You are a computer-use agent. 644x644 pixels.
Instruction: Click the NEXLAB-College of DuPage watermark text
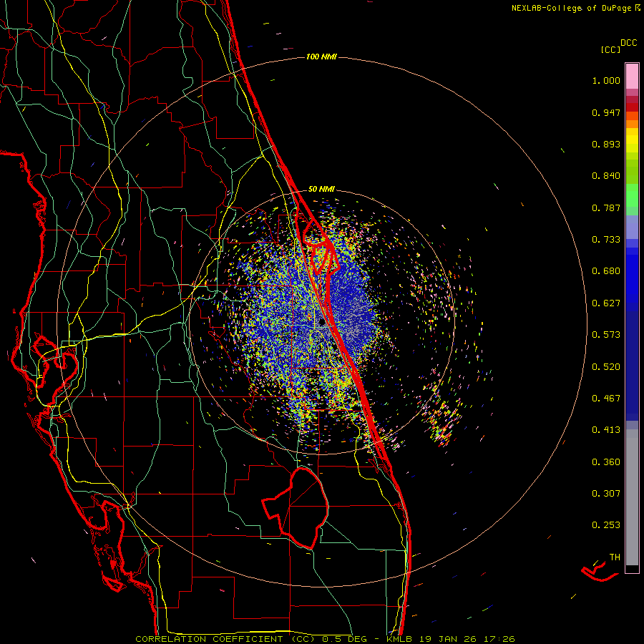tap(575, 8)
